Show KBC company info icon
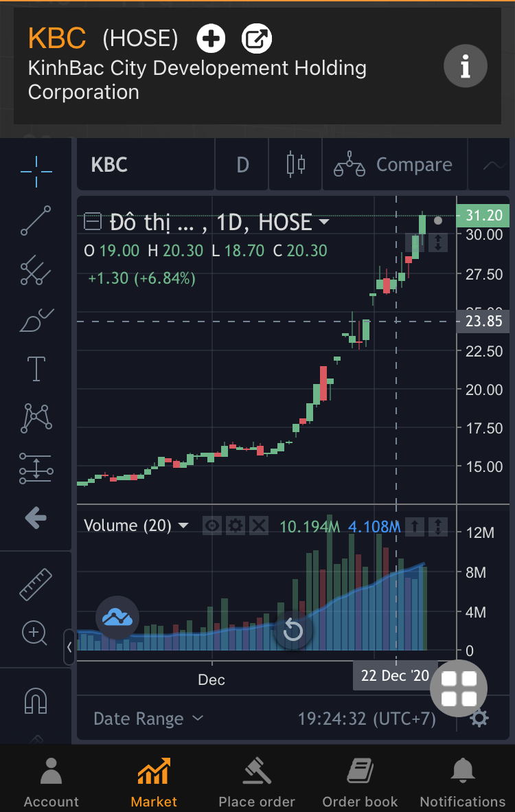 pyautogui.click(x=466, y=66)
